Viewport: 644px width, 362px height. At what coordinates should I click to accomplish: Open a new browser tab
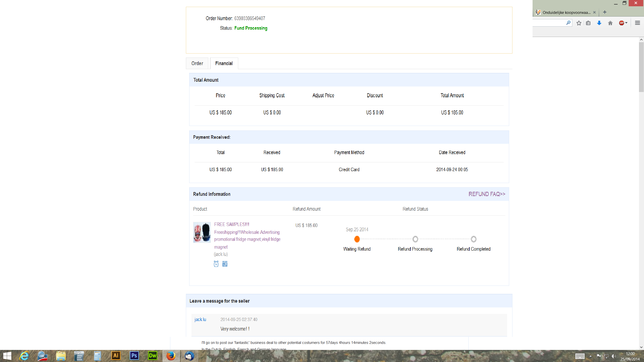(x=605, y=12)
